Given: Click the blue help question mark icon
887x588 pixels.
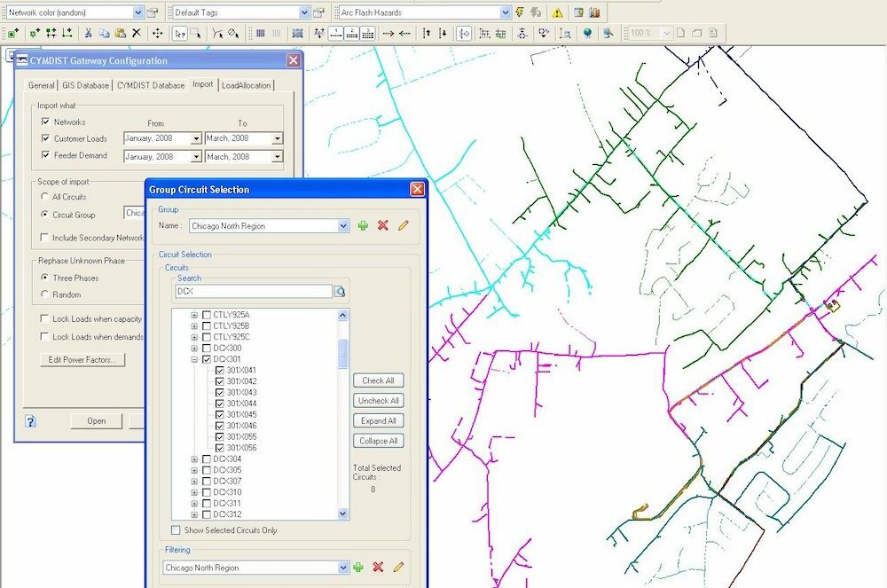Looking at the screenshot, I should tap(30, 421).
